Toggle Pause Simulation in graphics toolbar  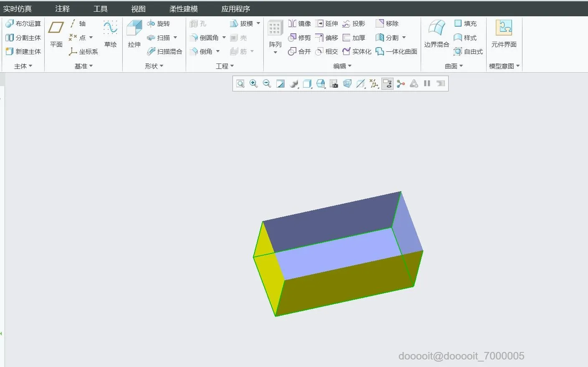427,84
